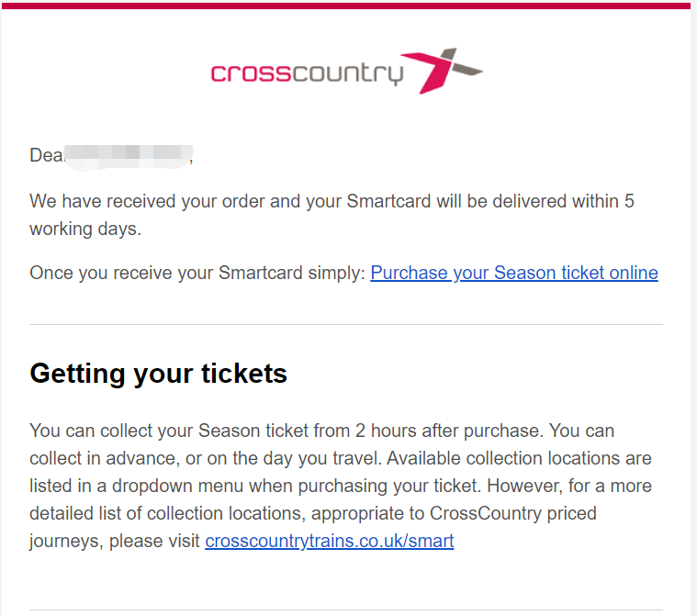Click the "You can collect your Season ticket" line
The image size is (697, 616).
coord(321,431)
